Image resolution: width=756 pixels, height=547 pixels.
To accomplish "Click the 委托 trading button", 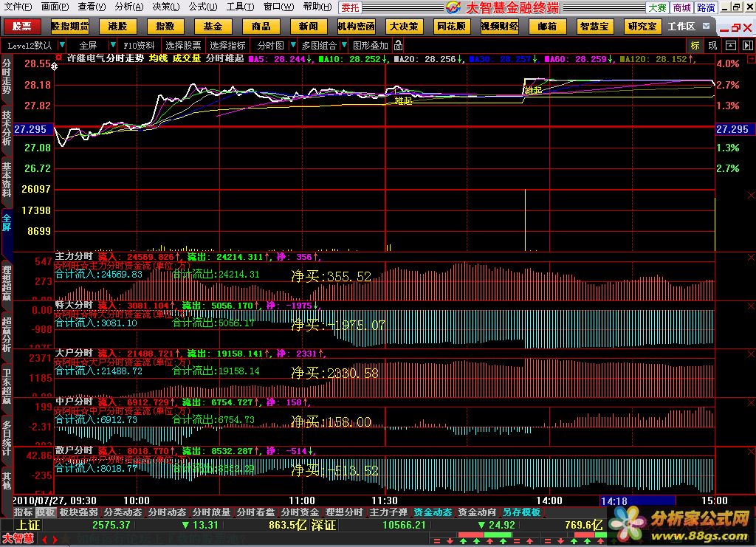I will coord(351,7).
